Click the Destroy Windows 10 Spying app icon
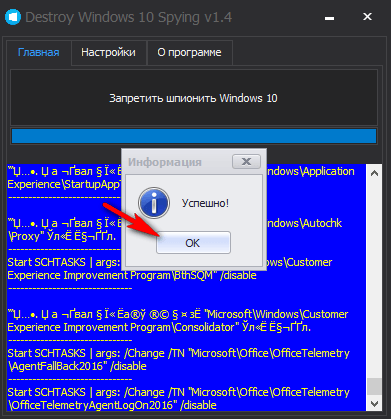 (x=13, y=17)
